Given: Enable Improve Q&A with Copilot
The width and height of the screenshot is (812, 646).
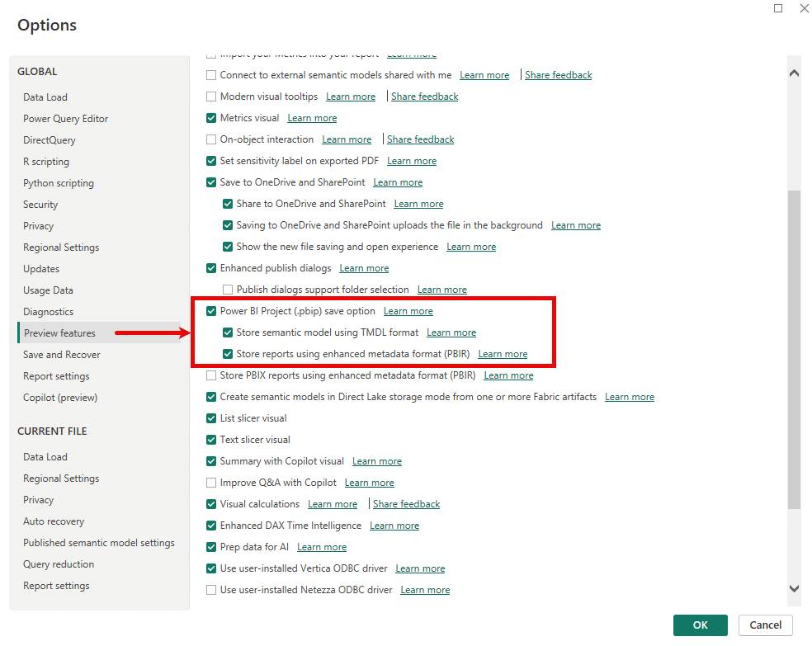Looking at the screenshot, I should coord(211,482).
